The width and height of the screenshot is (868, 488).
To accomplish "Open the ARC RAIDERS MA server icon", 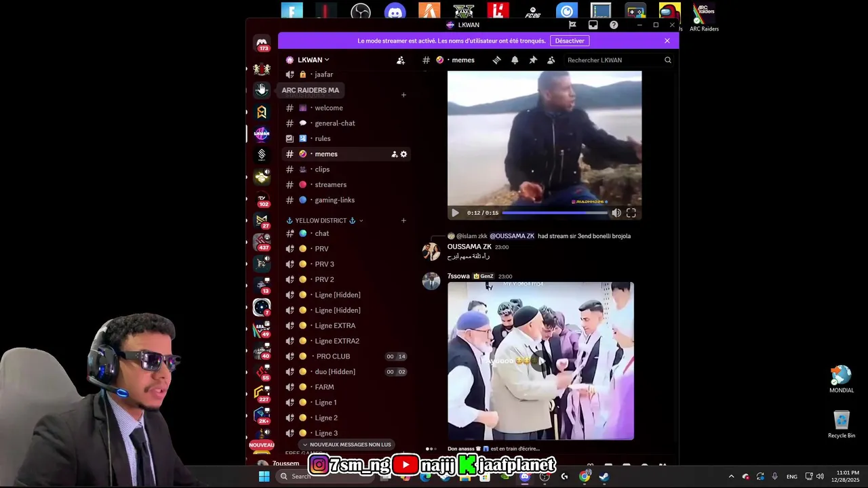I will pyautogui.click(x=262, y=89).
